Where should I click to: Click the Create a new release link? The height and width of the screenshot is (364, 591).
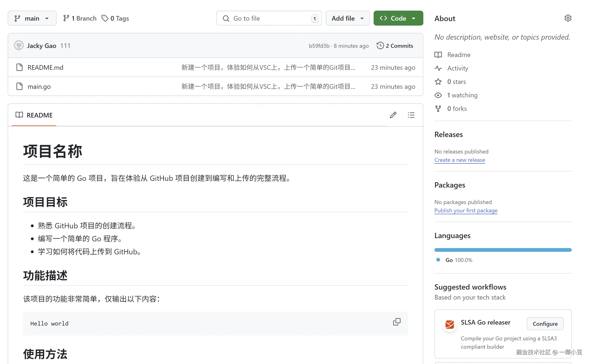click(459, 160)
